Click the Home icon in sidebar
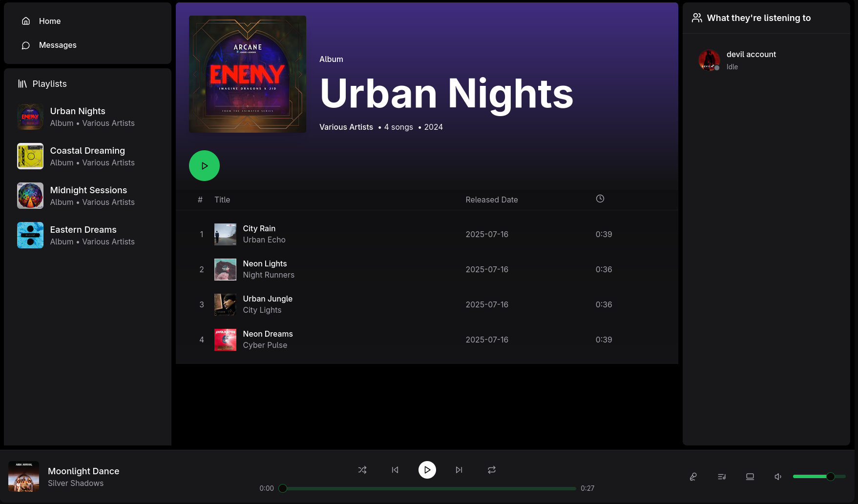The width and height of the screenshot is (858, 504). click(26, 21)
